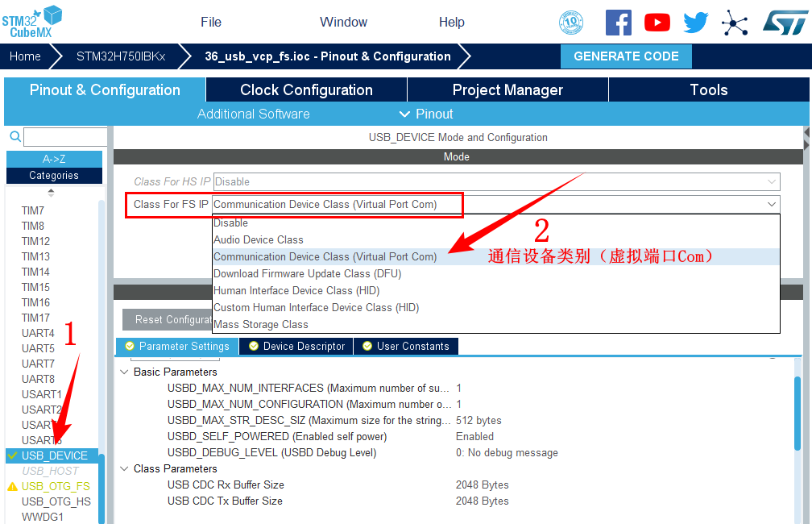Select USB_DEVICE in the peripheral list
The image size is (812, 524).
54,455
